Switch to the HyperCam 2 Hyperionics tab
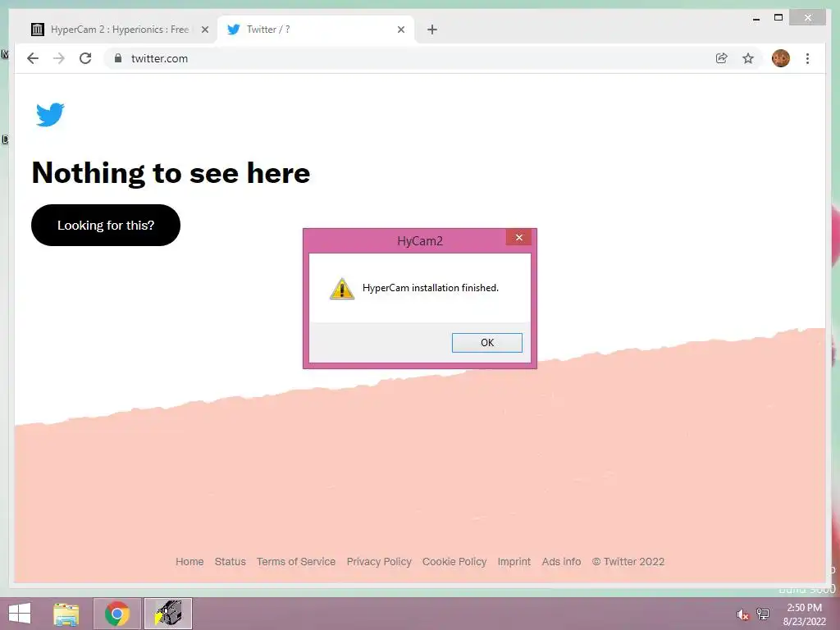 120,30
